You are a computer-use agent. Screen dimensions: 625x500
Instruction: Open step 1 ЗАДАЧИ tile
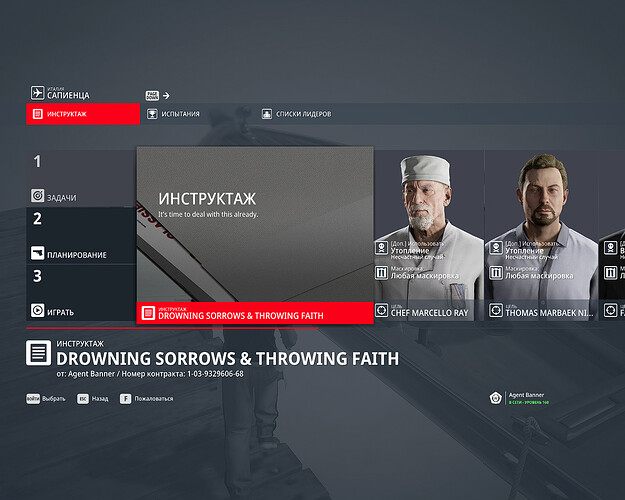[81, 178]
